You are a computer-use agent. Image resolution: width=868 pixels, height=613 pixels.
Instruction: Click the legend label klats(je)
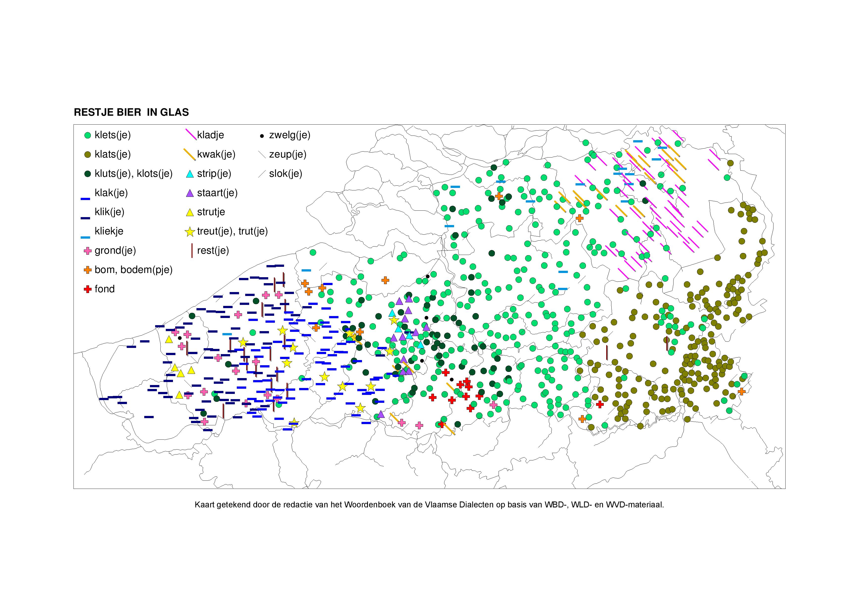[x=113, y=155]
